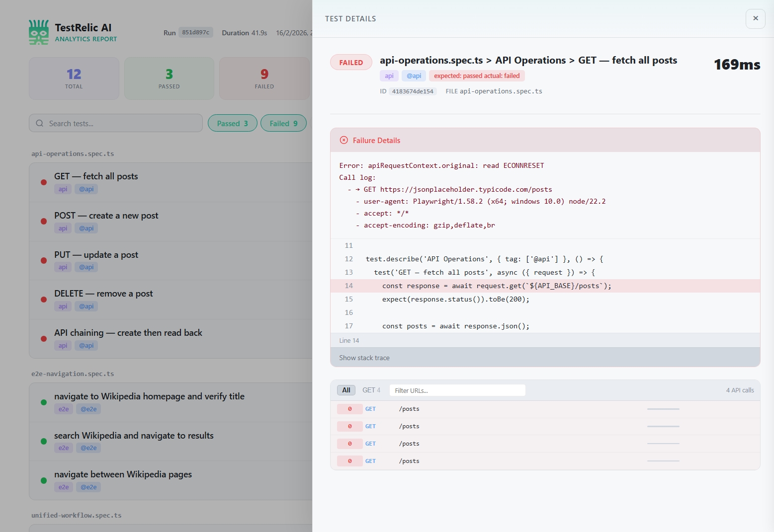Click the FAILED badge in the test details header
774x532 pixels.
coord(350,62)
